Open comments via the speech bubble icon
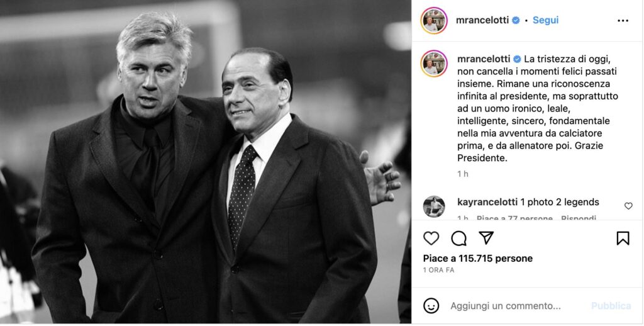The height and width of the screenshot is (326, 644). click(459, 238)
